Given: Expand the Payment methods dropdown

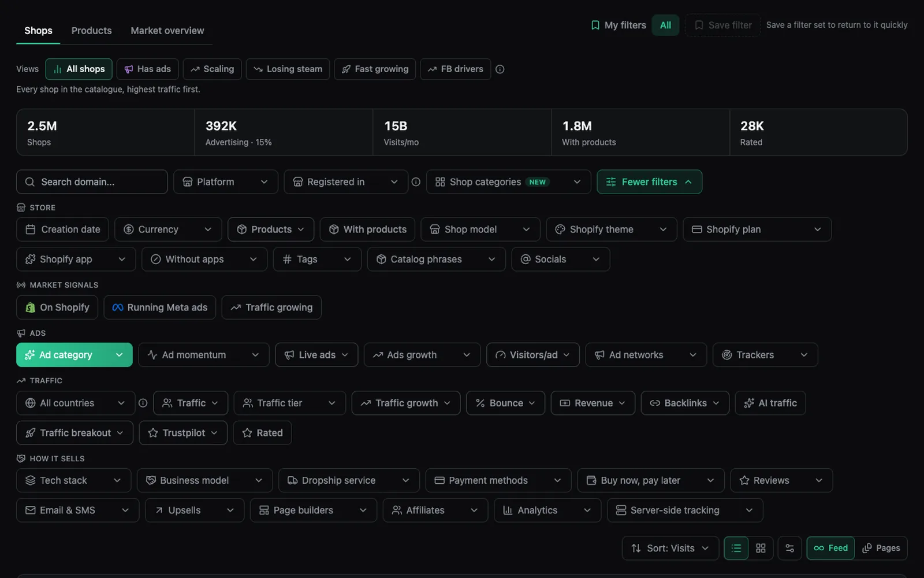Looking at the screenshot, I should [x=498, y=480].
